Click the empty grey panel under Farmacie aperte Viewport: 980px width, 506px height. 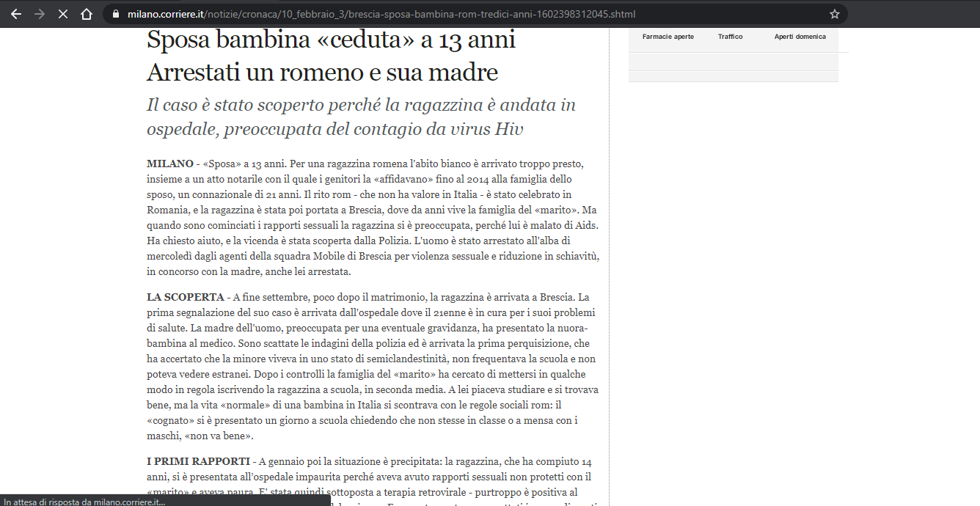(733, 62)
